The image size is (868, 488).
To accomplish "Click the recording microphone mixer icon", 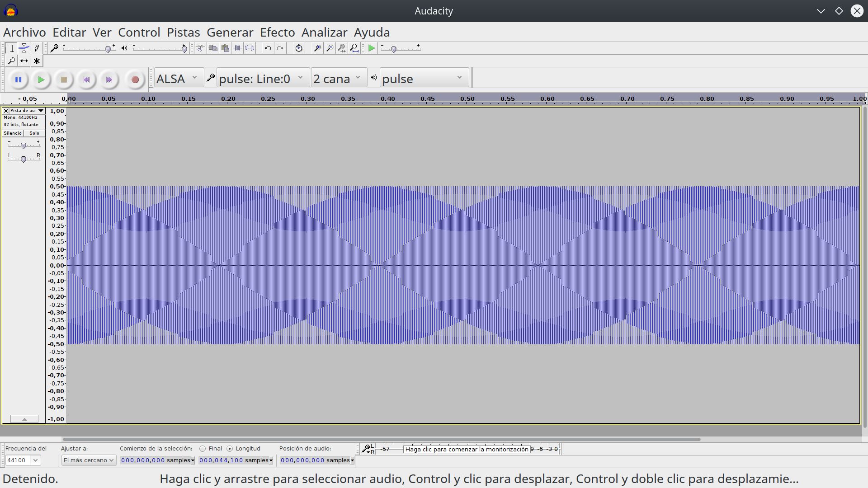I will tap(54, 48).
